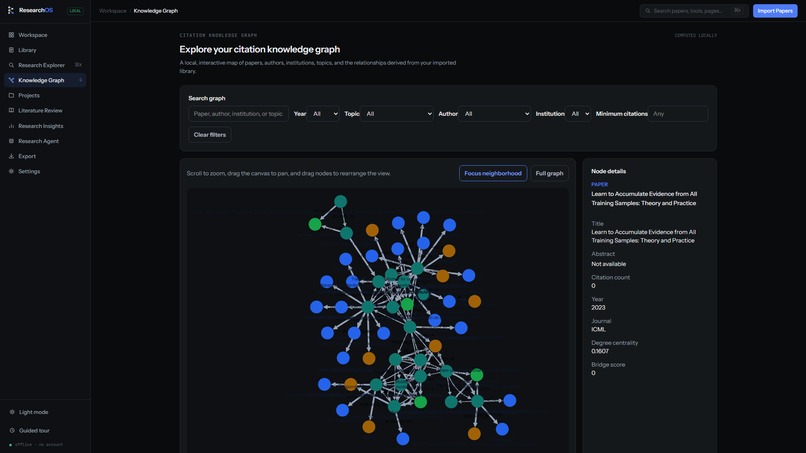Image resolution: width=806 pixels, height=453 pixels.
Task: Click the Research Explorer magnifier icon
Action: coord(11,65)
